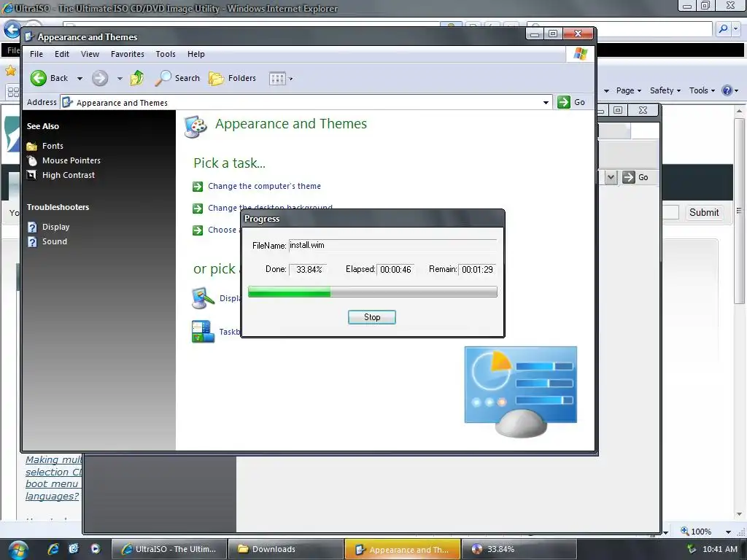Click the Display troubleshooter question icon
This screenshot has width=747, height=560.
[32, 227]
